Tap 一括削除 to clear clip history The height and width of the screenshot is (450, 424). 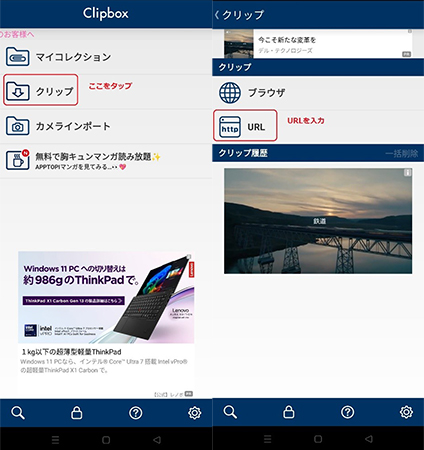tap(402, 153)
